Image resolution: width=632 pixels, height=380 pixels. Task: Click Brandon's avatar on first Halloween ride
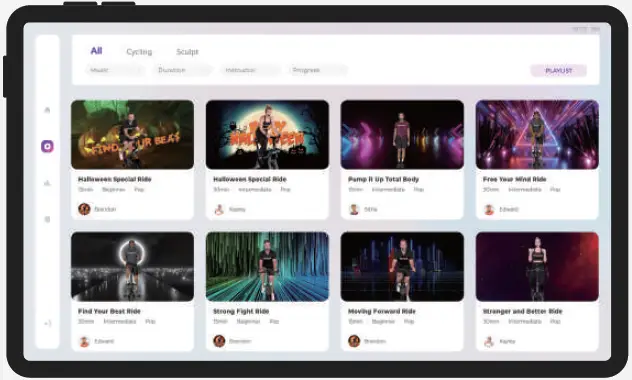coord(84,209)
